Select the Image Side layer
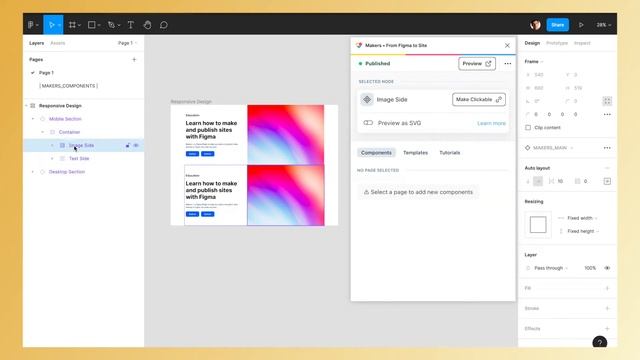This screenshot has width=640, height=360. tap(84, 145)
